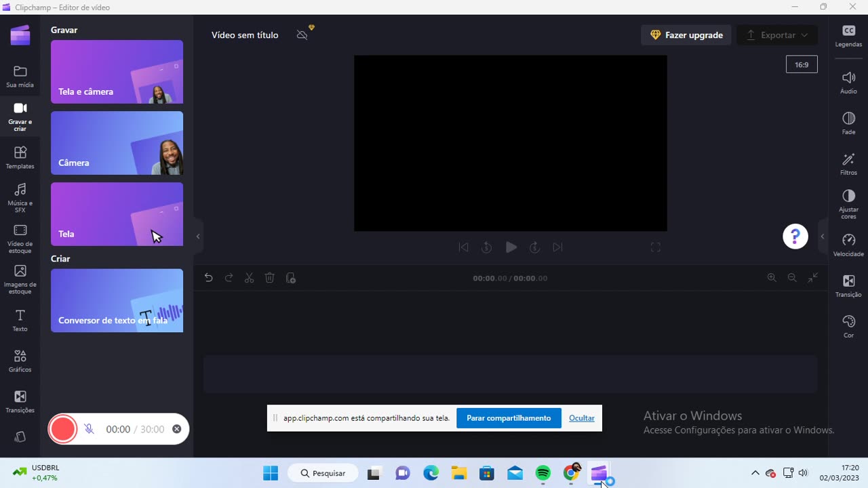Open Conversor de texto em fala

(117, 300)
